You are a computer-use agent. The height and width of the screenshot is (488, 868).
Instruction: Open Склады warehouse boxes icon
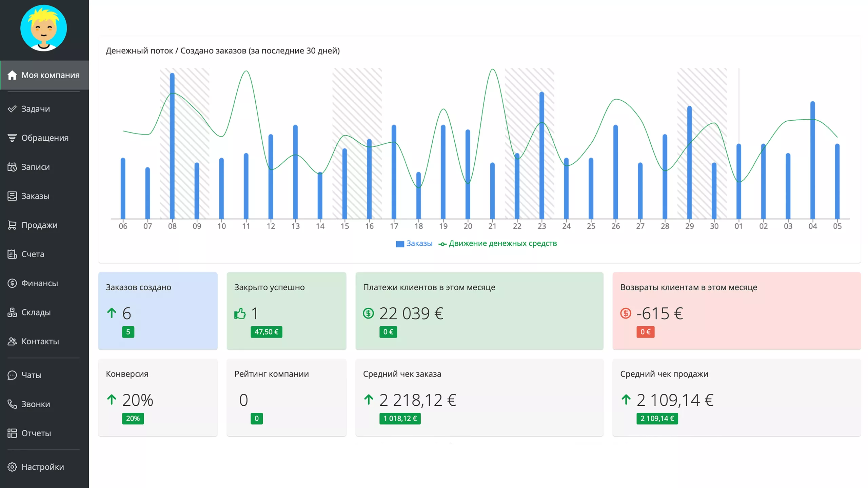[12, 312]
